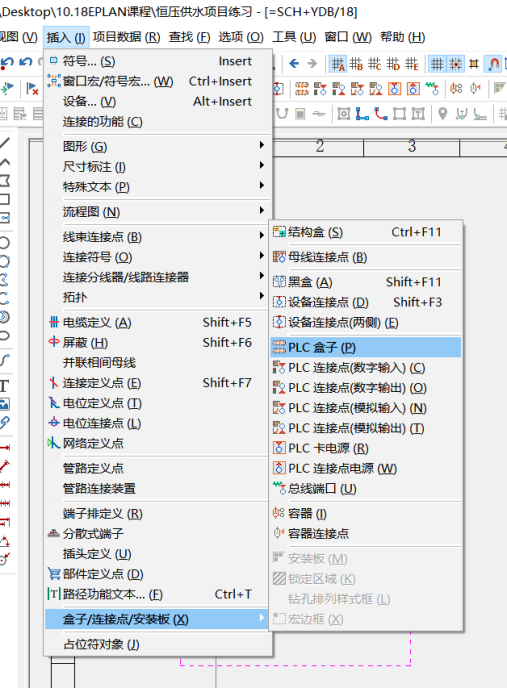Toggle the magnet object snap icon
The width and height of the screenshot is (507, 688).
493,64
